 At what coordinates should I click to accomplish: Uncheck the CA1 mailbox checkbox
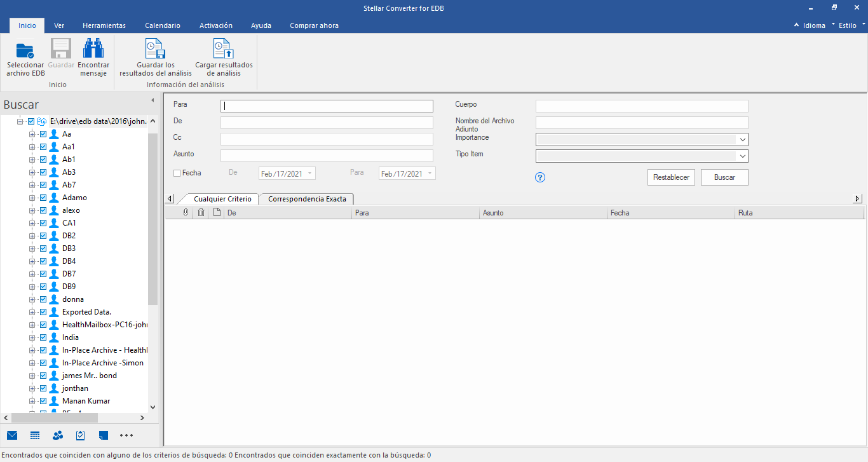pos(43,223)
